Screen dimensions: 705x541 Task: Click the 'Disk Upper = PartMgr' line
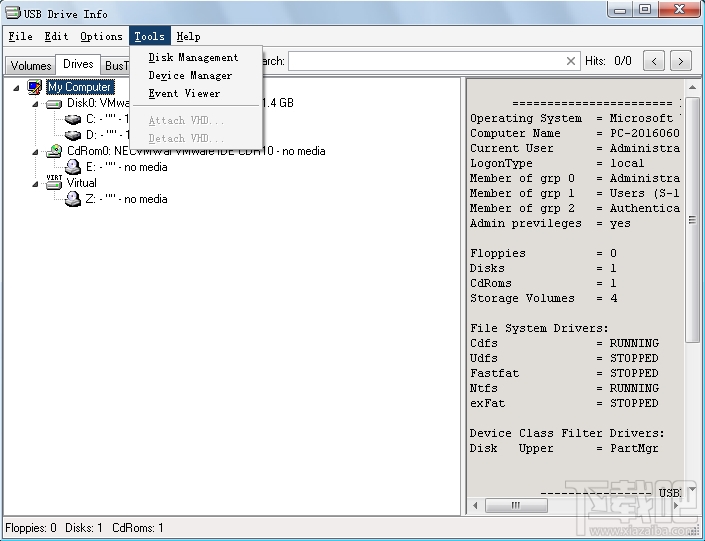tap(564, 448)
